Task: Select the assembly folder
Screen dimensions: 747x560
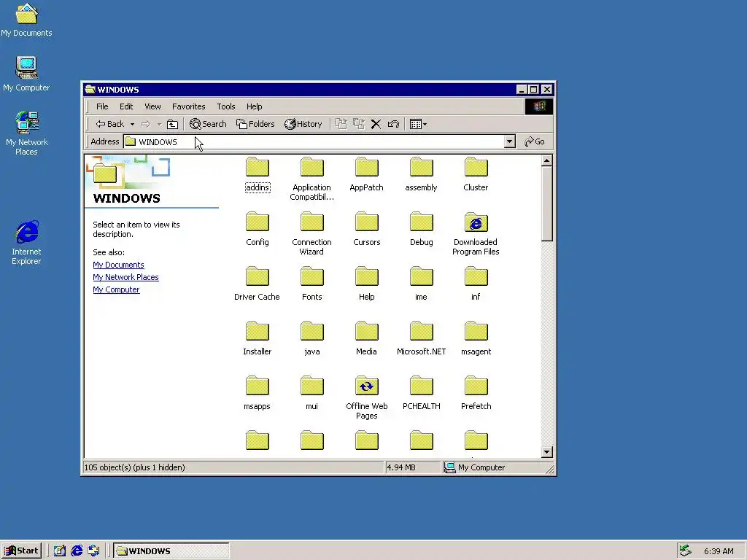Action: coord(421,175)
